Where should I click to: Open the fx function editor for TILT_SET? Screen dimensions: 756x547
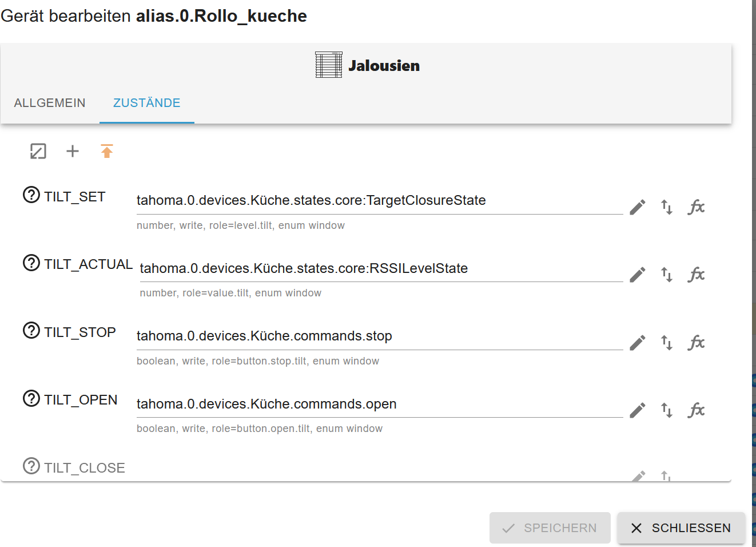coord(696,207)
